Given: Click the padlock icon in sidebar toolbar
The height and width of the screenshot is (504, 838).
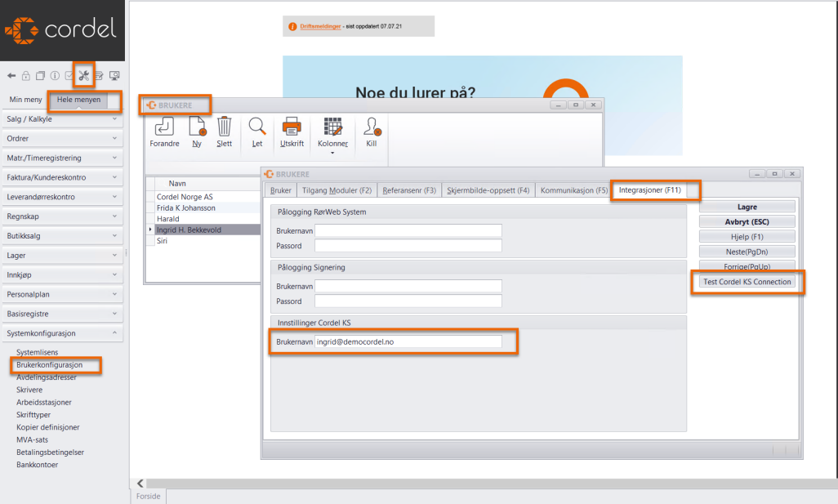Looking at the screenshot, I should click(x=26, y=76).
